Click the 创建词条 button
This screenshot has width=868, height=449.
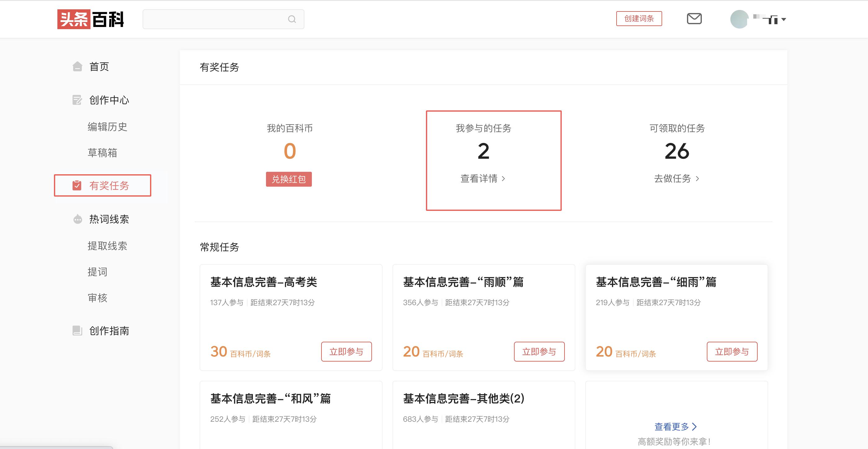tap(639, 19)
